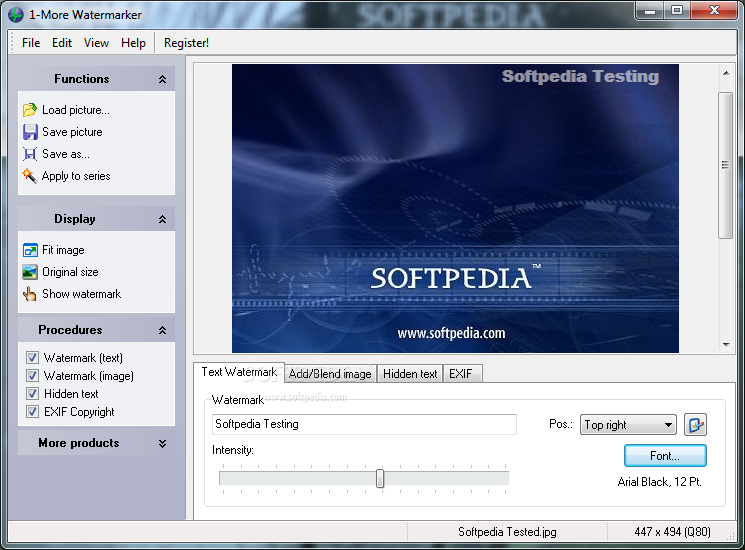Click the 1-More Watermarker title bar icon
The width and height of the screenshot is (745, 550).
point(15,14)
